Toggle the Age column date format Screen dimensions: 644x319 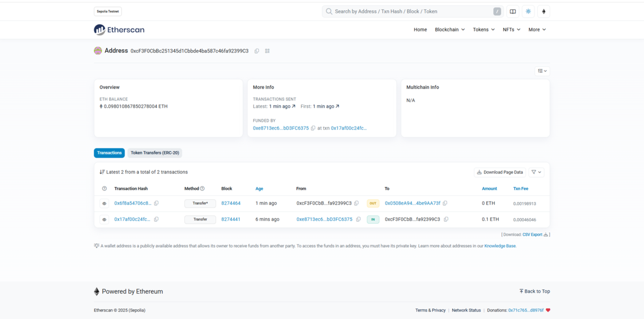(259, 189)
